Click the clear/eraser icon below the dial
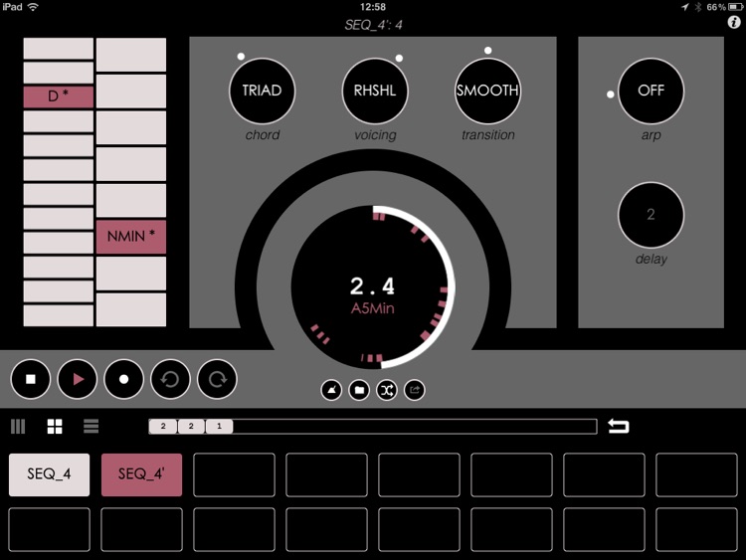This screenshot has width=746, height=560. tap(331, 391)
